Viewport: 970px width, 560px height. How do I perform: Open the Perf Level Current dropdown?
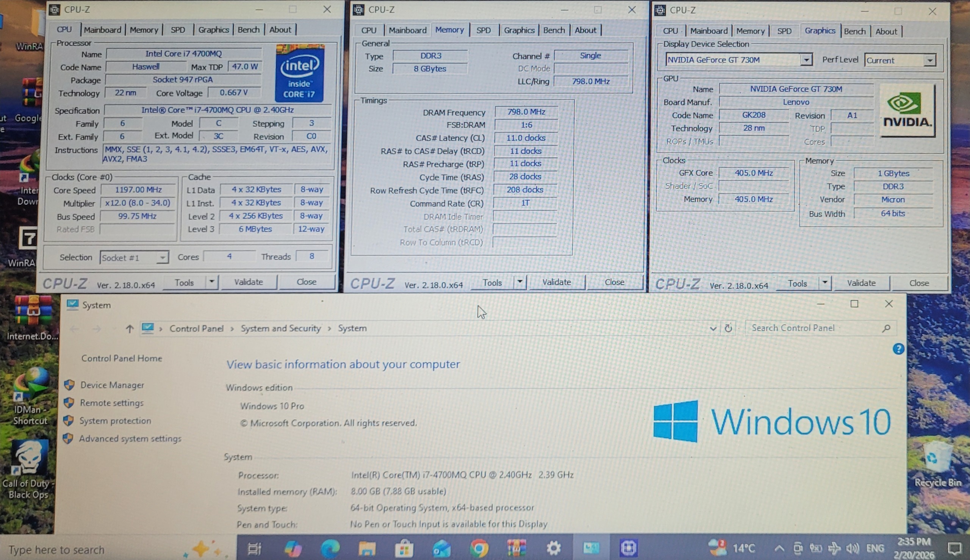929,60
